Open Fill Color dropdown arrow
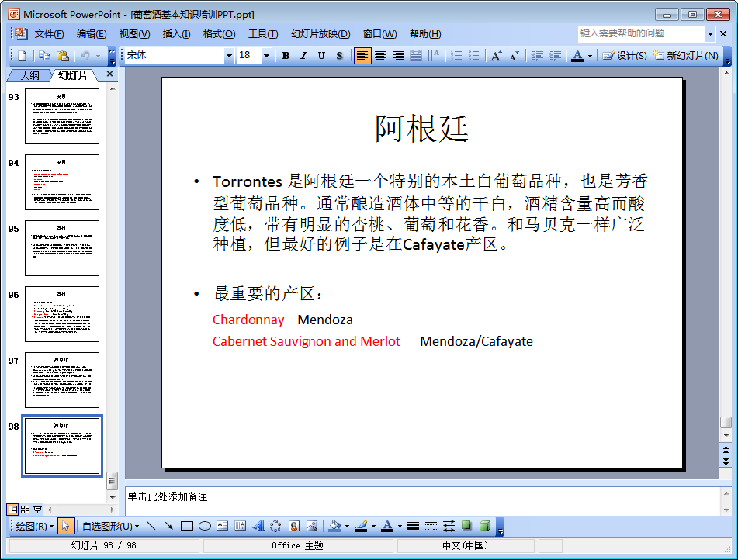The image size is (738, 560). click(x=347, y=526)
